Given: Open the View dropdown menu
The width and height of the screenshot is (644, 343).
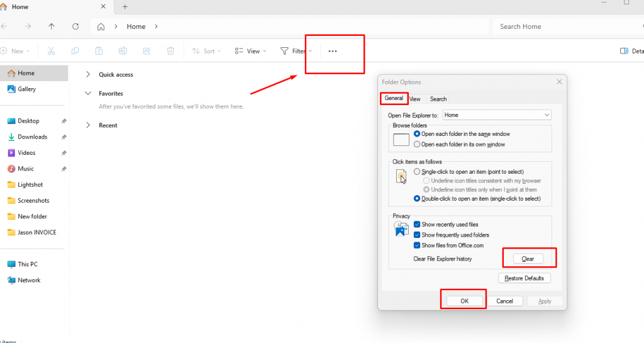Looking at the screenshot, I should pos(250,51).
